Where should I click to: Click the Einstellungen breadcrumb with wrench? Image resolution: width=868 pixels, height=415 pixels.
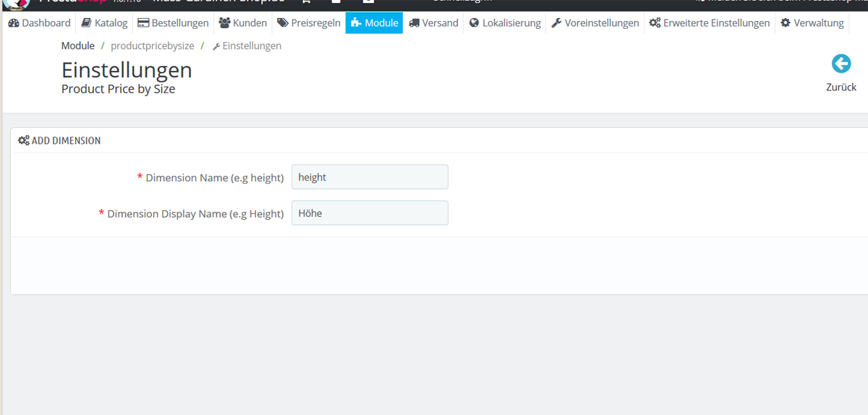tap(247, 46)
